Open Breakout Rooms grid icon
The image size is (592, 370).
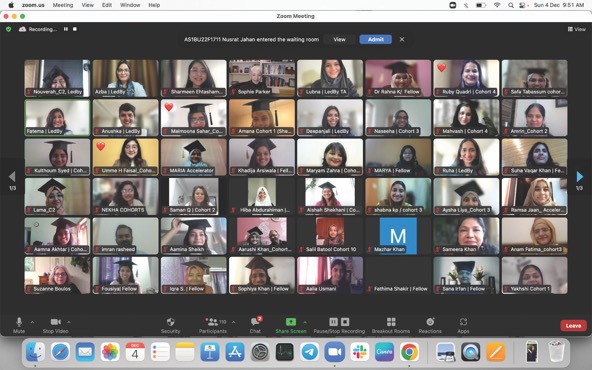point(391,322)
